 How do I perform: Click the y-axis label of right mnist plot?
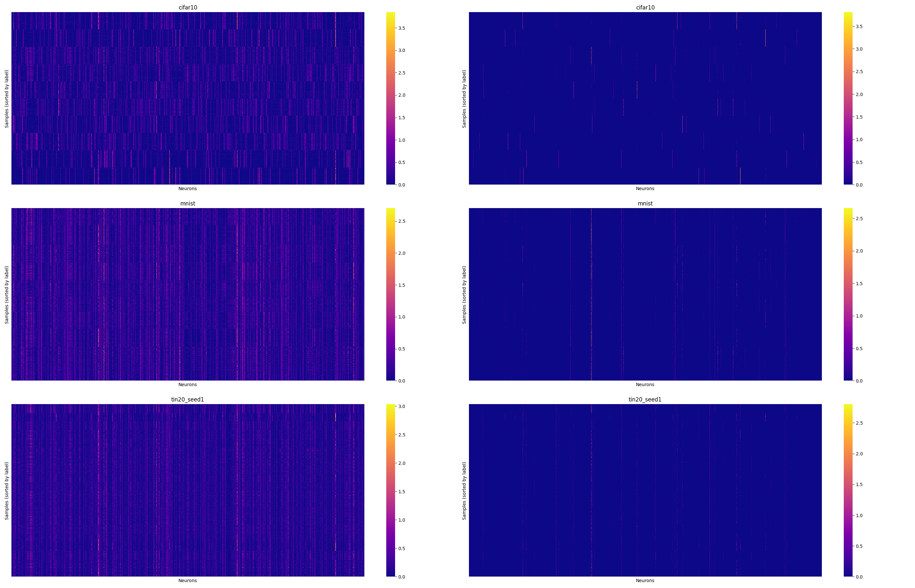coord(464,295)
